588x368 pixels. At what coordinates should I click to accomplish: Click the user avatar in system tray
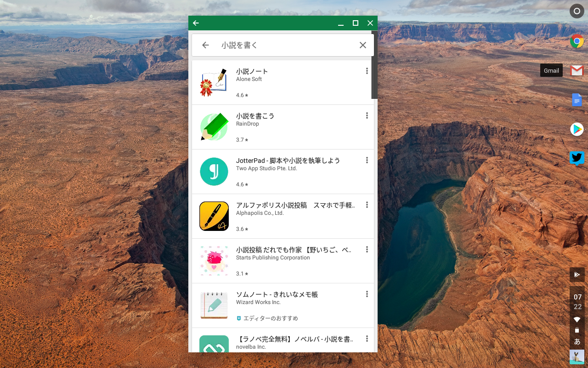click(x=577, y=357)
